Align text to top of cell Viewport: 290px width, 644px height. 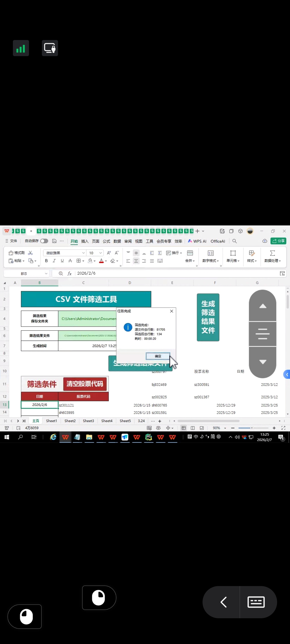tap(128, 253)
